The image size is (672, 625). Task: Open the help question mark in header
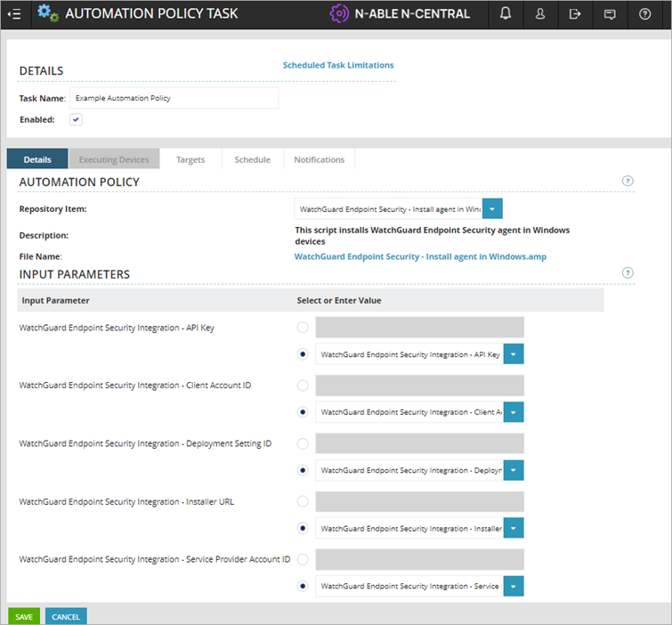pos(644,14)
